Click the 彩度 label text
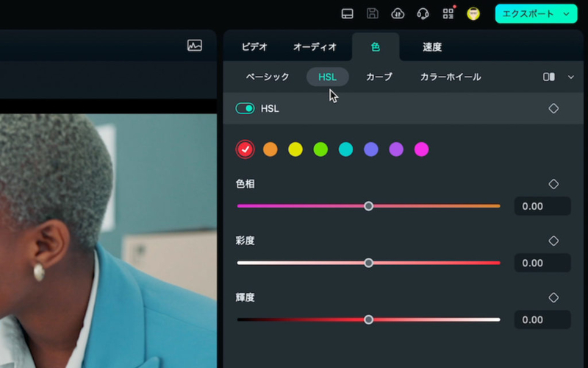The height and width of the screenshot is (368, 588). [x=245, y=241]
